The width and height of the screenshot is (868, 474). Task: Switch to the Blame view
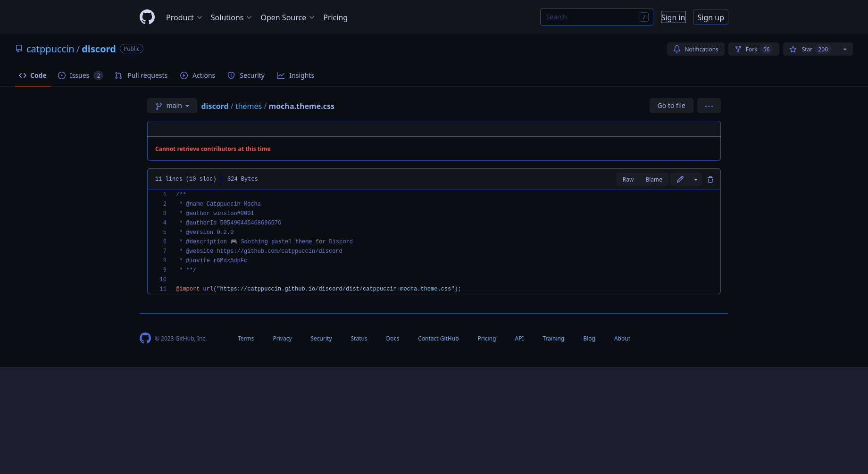point(654,179)
